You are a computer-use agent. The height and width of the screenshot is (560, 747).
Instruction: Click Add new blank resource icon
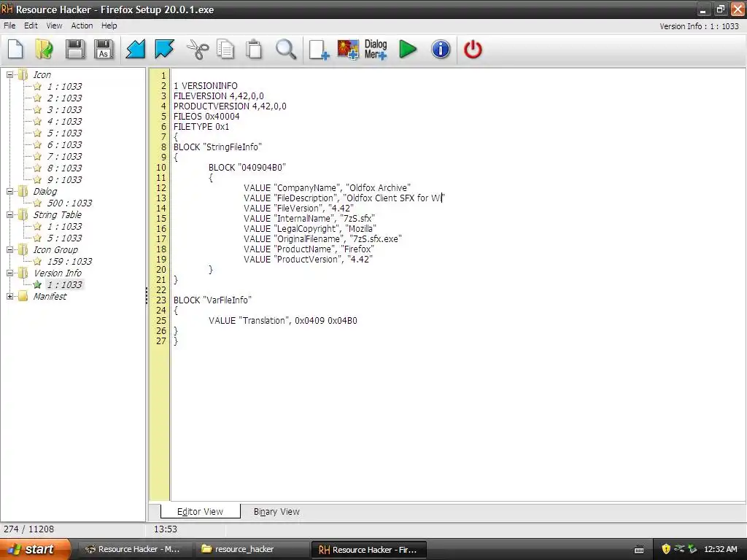(x=319, y=50)
